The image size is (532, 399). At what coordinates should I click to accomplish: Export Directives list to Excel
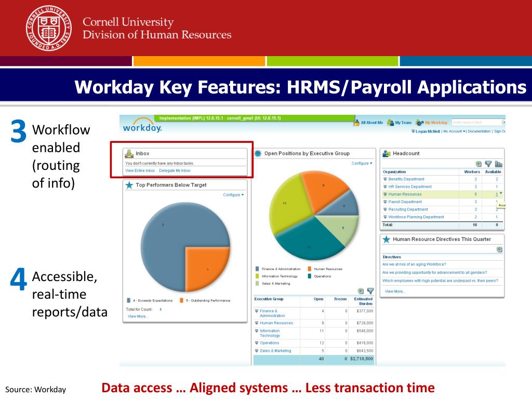(499, 249)
